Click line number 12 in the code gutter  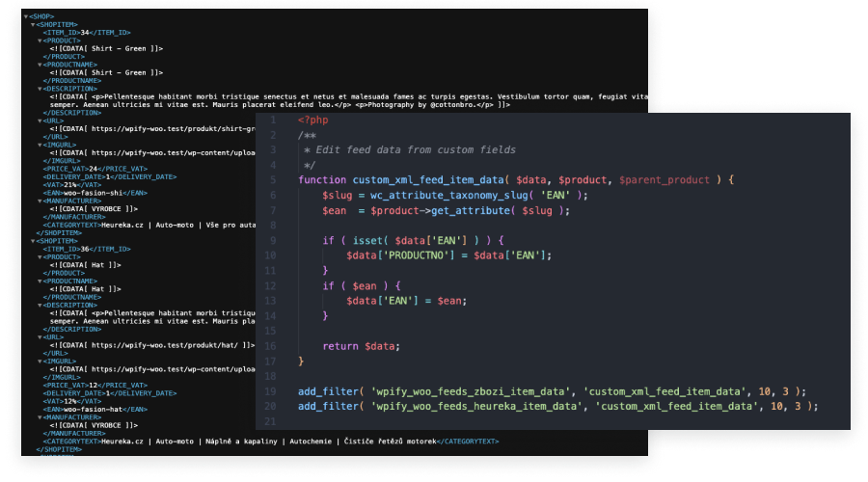point(270,286)
